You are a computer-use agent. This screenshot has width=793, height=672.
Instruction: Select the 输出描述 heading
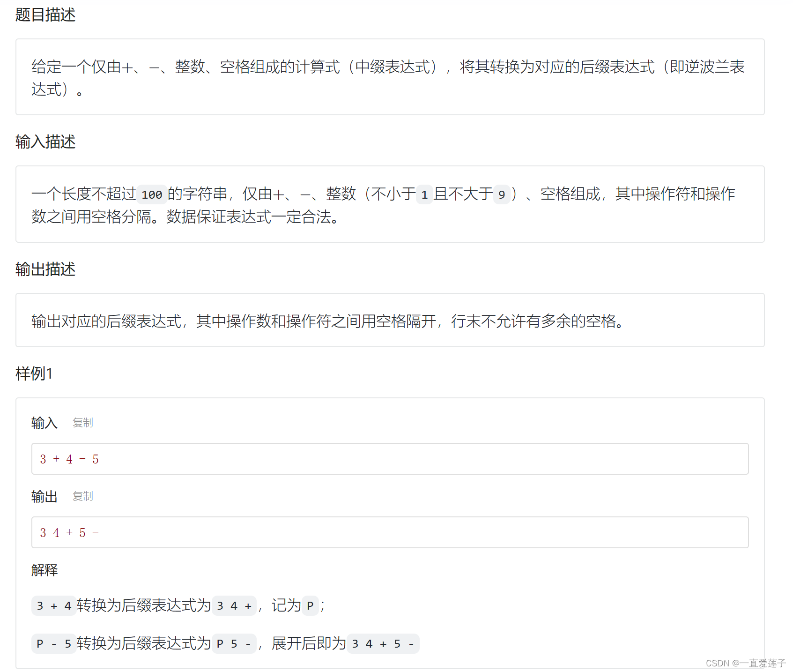(x=45, y=269)
